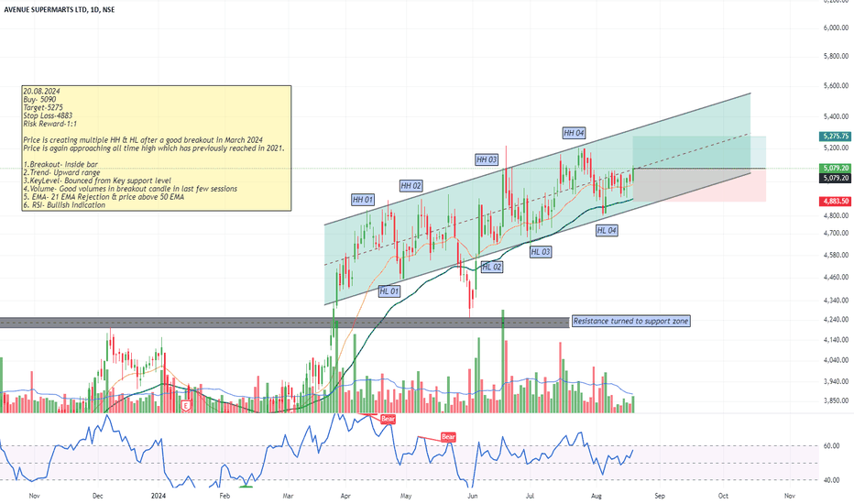Click the 'Risk Reward-1:1' note line
Image resolution: width=854 pixels, height=504 pixels.
click(x=50, y=124)
